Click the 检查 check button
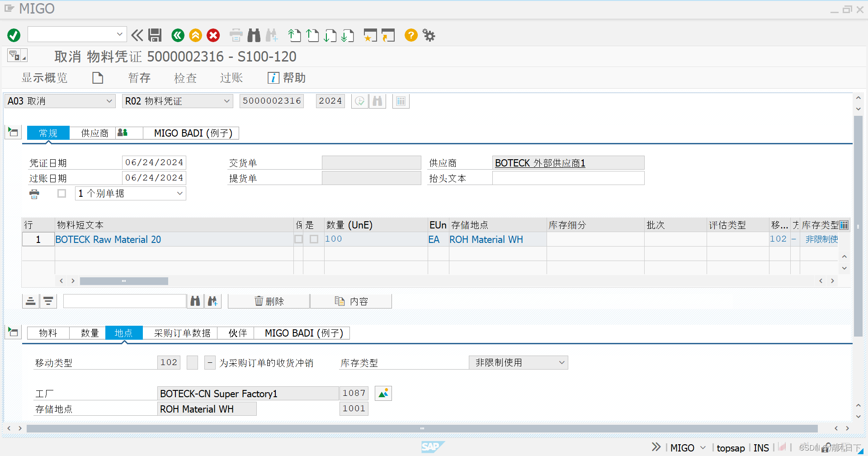Screen dimensions: 868x456 pyautogui.click(x=185, y=78)
